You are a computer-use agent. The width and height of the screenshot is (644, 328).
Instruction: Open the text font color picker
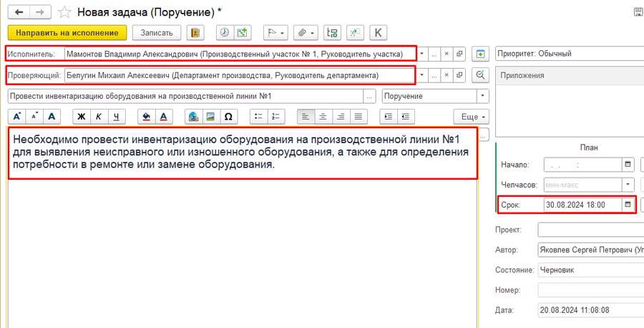163,117
